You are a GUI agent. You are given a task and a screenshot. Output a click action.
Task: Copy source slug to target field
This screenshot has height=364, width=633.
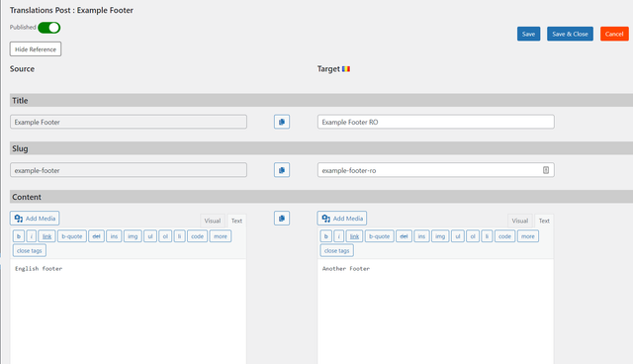282,170
